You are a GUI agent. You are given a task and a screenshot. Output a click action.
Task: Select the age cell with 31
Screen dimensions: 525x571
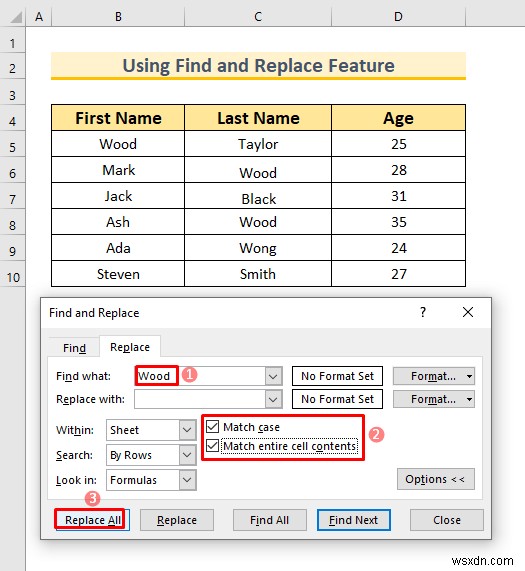398,196
